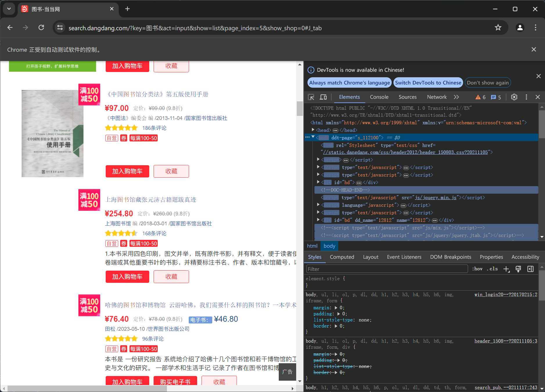Open the Chrome profile icon
Viewport: 545px width, 392px height.
coord(520,28)
